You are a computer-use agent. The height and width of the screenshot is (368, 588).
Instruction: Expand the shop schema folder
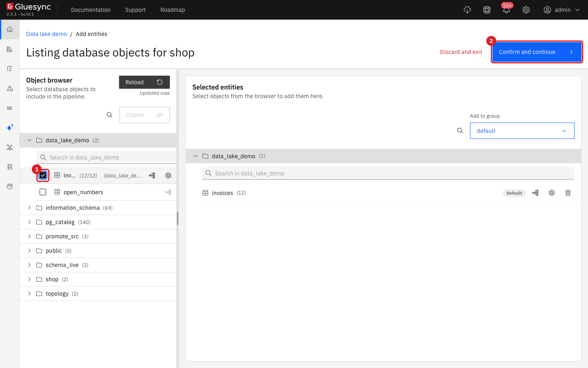click(29, 279)
